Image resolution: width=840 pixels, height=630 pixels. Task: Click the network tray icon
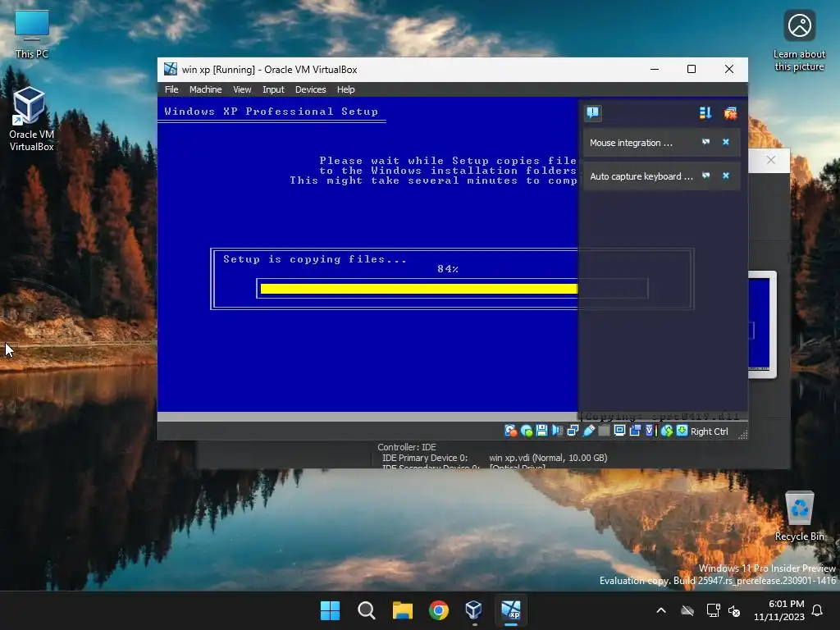[713, 610]
